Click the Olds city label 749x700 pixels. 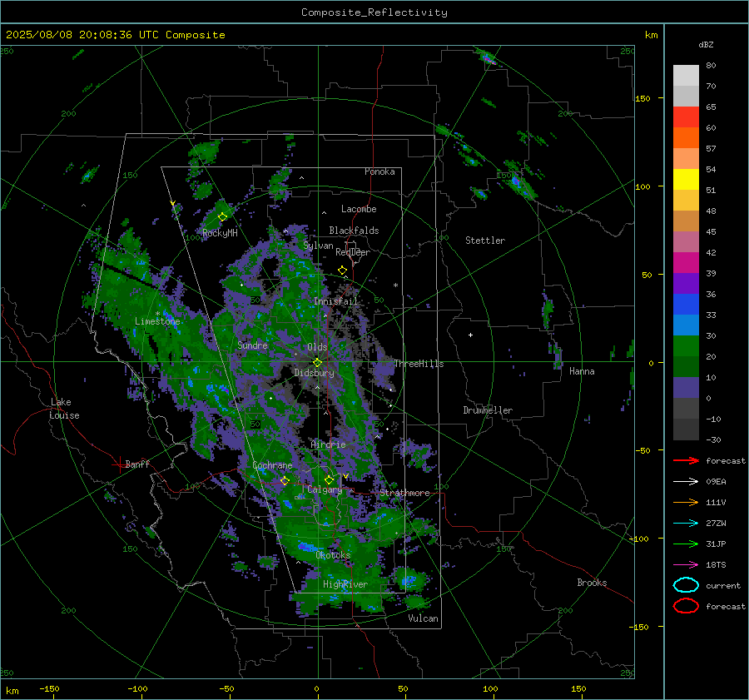[318, 347]
